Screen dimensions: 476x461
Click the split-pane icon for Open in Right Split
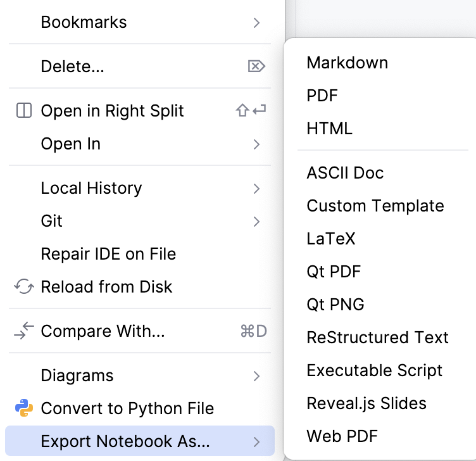tap(23, 111)
